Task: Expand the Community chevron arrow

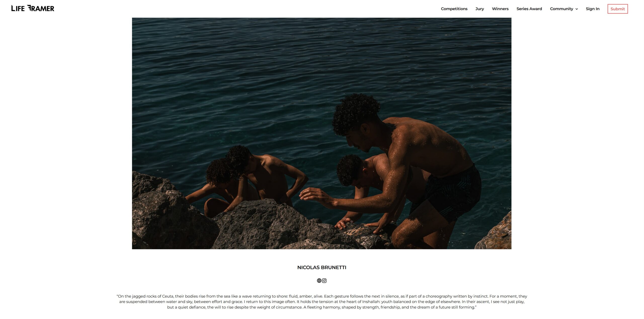Action: pyautogui.click(x=577, y=9)
